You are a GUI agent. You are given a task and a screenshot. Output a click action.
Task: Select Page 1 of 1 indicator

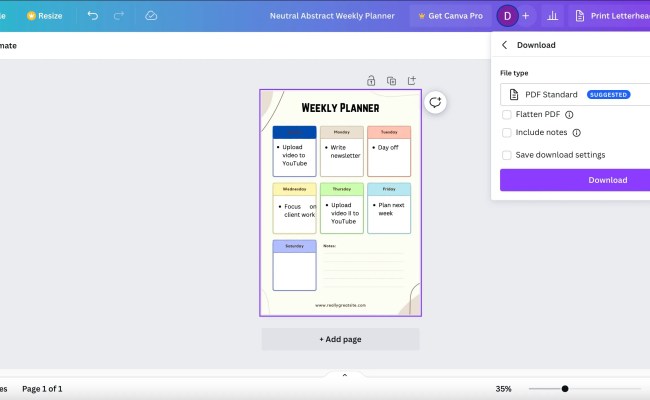(42, 389)
